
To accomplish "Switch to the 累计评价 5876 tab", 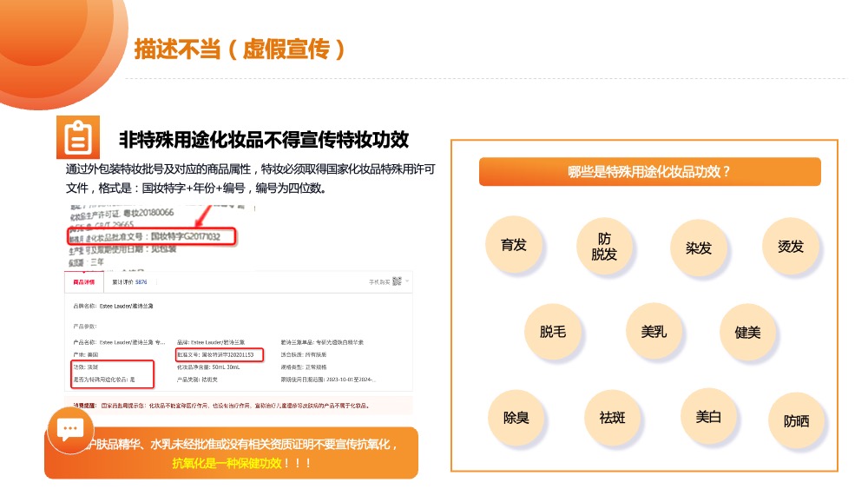I will click(x=129, y=282).
